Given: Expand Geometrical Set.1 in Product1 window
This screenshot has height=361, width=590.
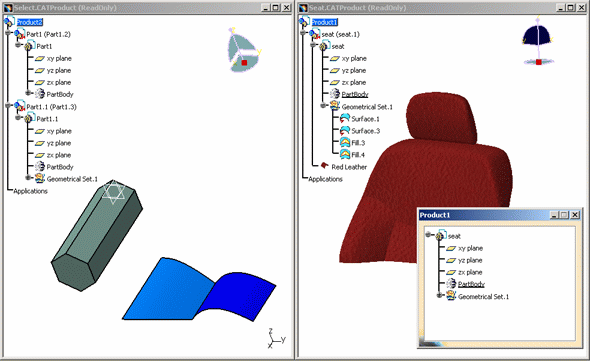Looking at the screenshot, I should coord(439,295).
